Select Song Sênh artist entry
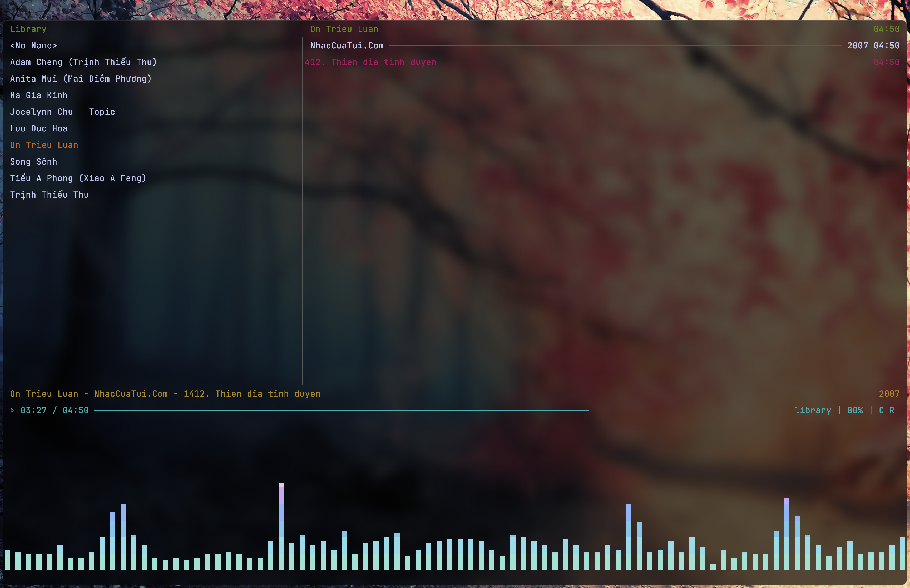 (x=34, y=162)
